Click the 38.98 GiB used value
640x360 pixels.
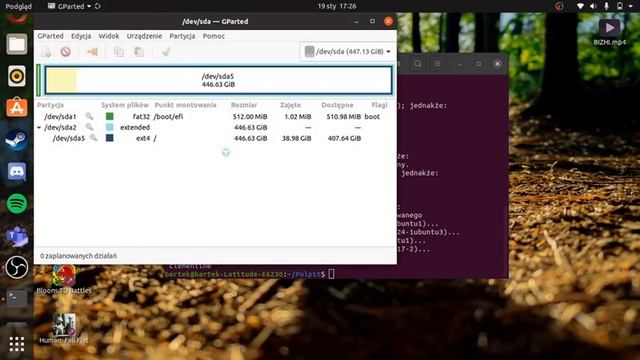click(x=297, y=138)
